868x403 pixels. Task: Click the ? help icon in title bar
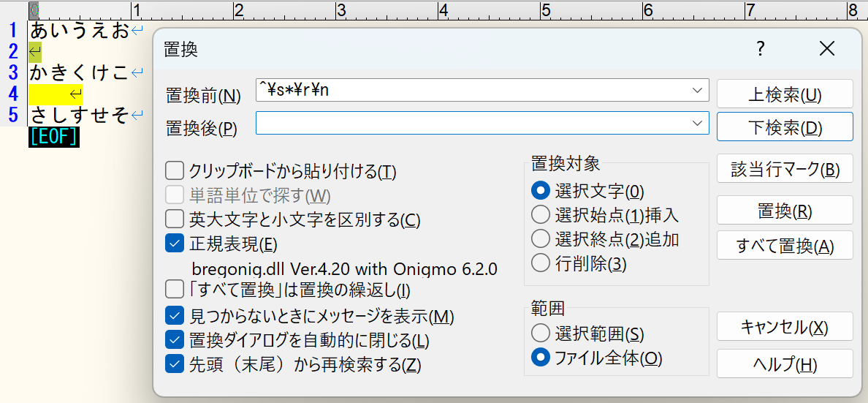(x=761, y=49)
